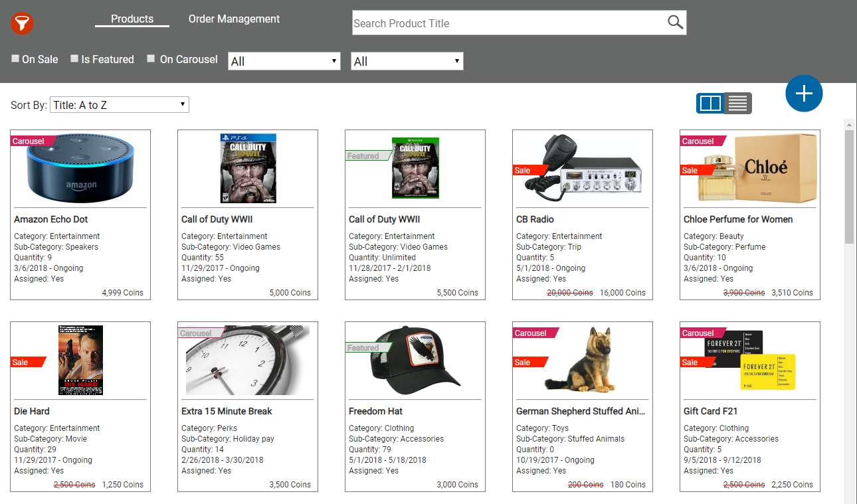Enable the Is Featured filter checkbox
Image resolution: width=857 pixels, height=504 pixels.
click(x=74, y=58)
